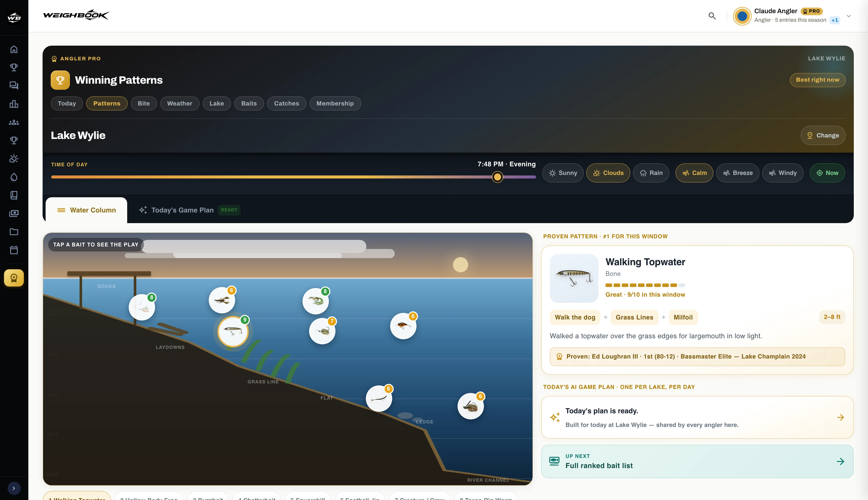Tap the craw bait marker scored 6

pyautogui.click(x=222, y=300)
